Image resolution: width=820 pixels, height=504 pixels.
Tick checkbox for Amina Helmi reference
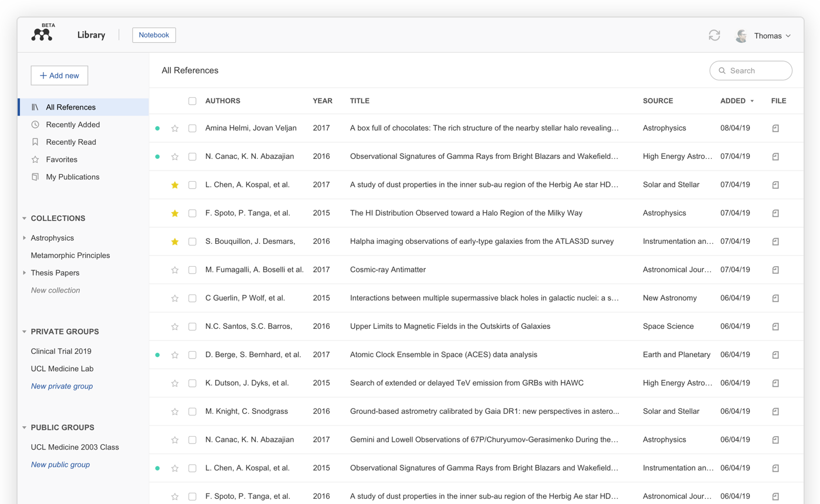(192, 128)
